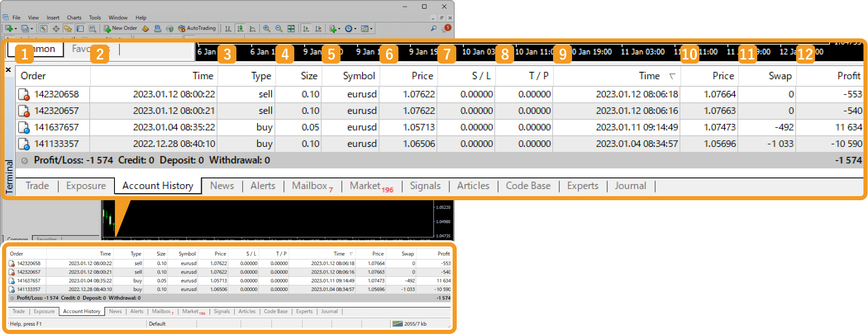Click the Default profile status bar entry

click(x=157, y=324)
